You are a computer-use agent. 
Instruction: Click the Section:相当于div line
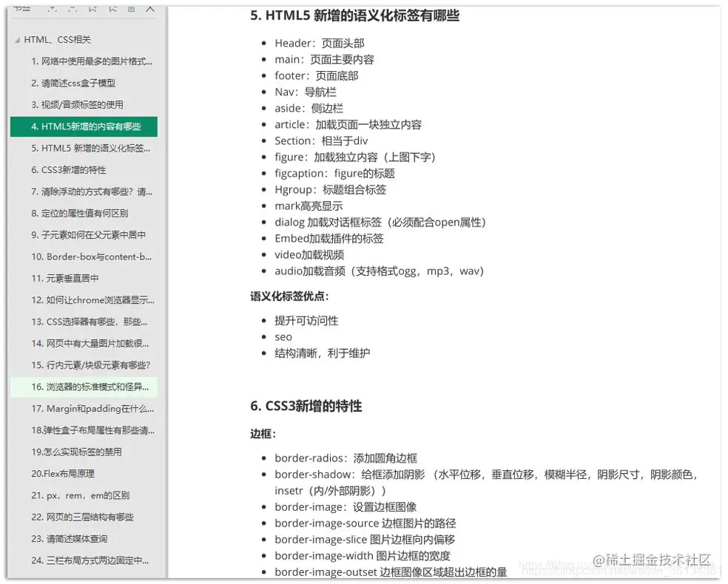click(x=321, y=140)
